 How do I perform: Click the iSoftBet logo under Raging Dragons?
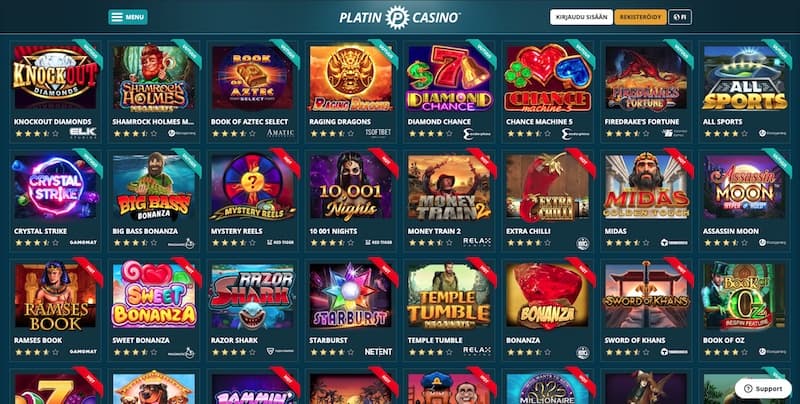[x=378, y=133]
